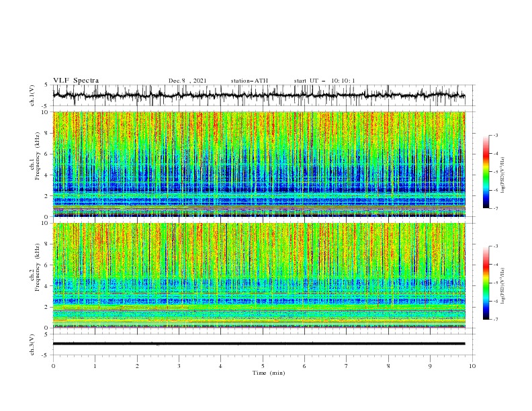
Task: Click time axis tick label '7'
Action: tap(347, 366)
